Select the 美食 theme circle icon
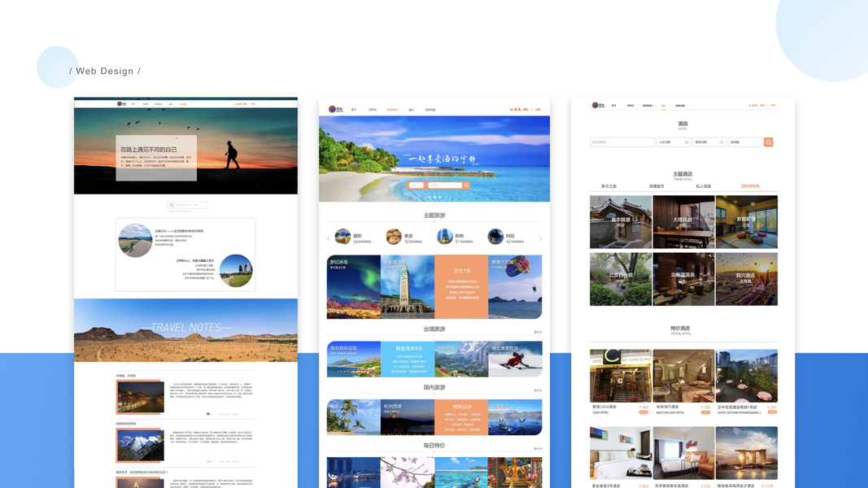Screen dimensions: 868x488 click(394, 236)
